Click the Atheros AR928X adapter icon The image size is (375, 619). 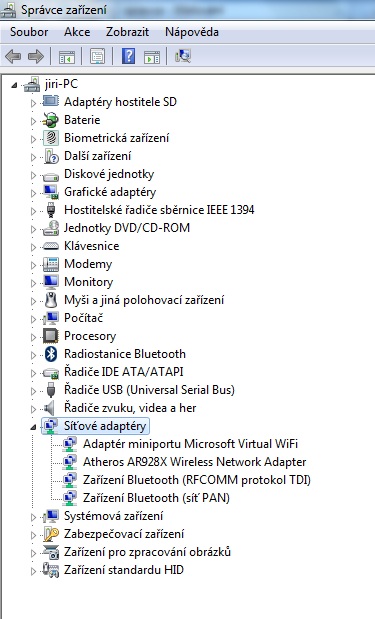coord(69,462)
